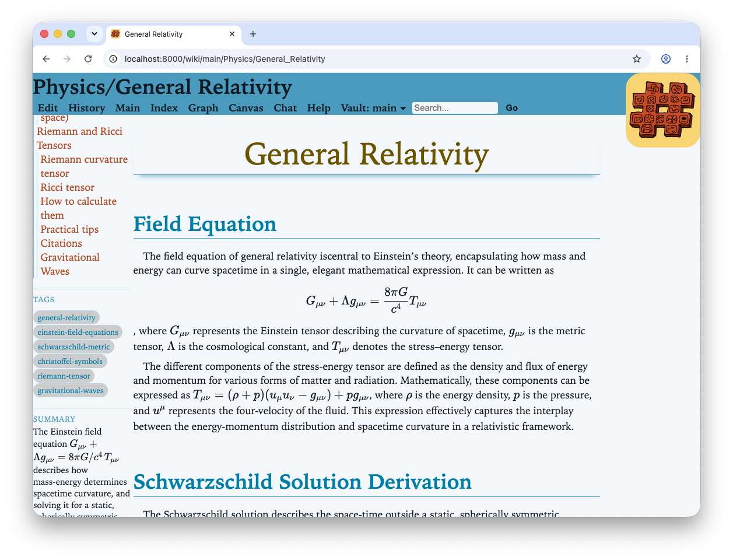
Task: Click the General Relativity page title
Action: (366, 155)
